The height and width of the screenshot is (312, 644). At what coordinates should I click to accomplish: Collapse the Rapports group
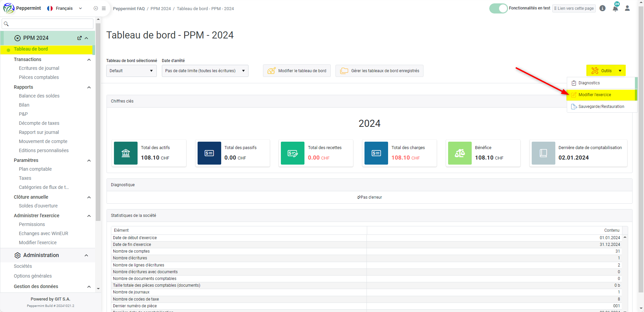point(89,87)
